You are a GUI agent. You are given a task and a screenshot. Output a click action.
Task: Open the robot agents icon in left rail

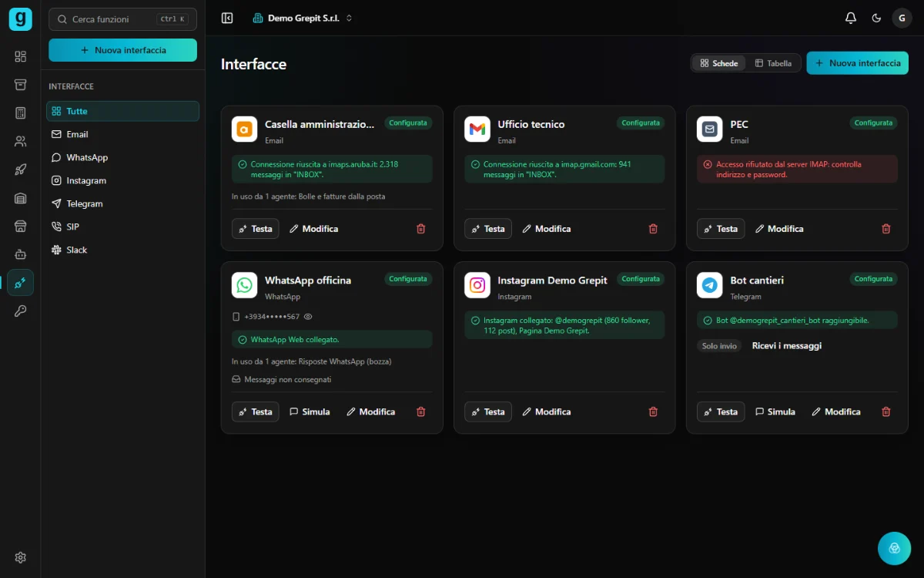tap(20, 254)
